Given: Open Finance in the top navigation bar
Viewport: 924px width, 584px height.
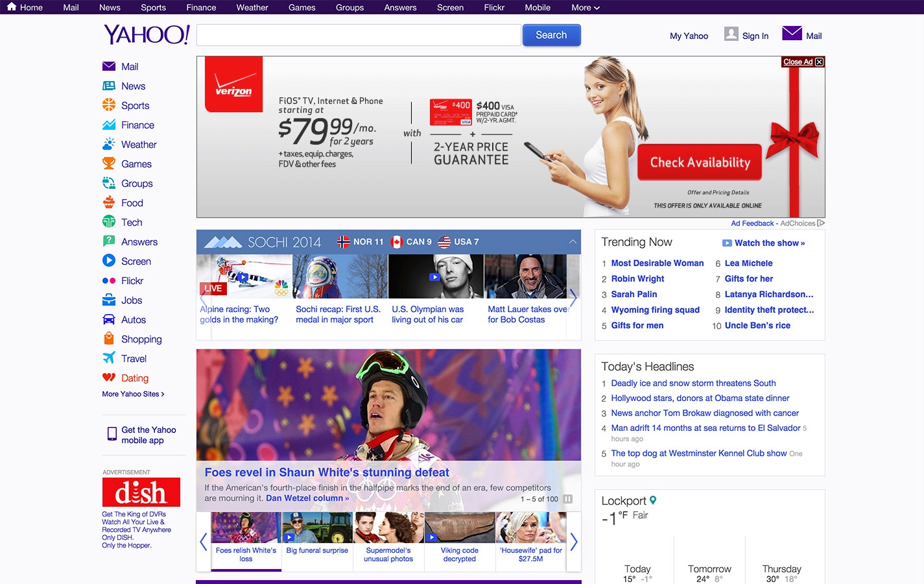Looking at the screenshot, I should [x=202, y=7].
